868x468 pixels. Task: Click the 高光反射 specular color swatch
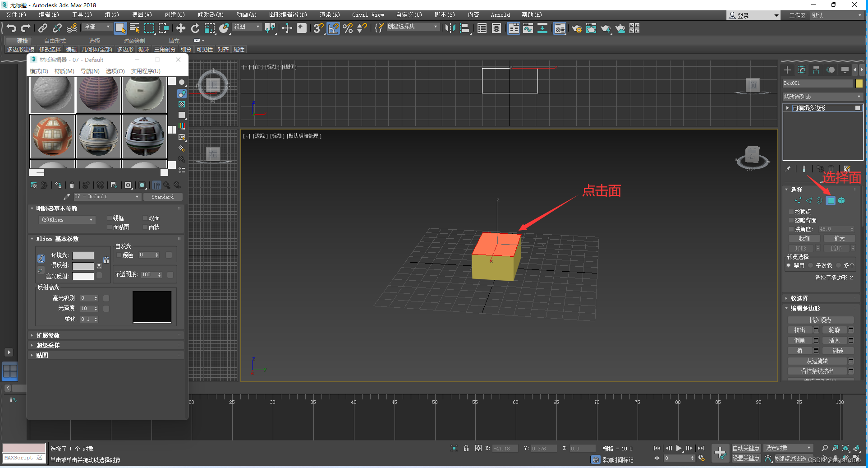point(83,276)
